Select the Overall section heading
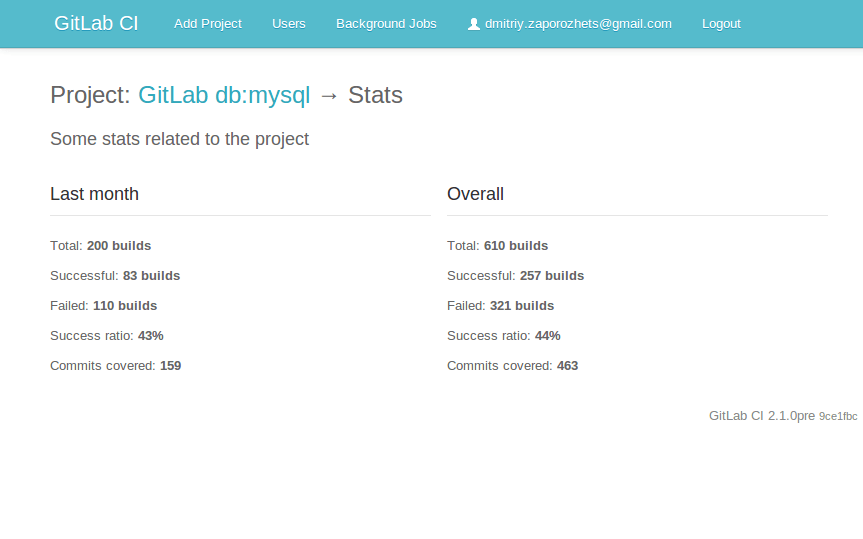The image size is (863, 539). [475, 194]
